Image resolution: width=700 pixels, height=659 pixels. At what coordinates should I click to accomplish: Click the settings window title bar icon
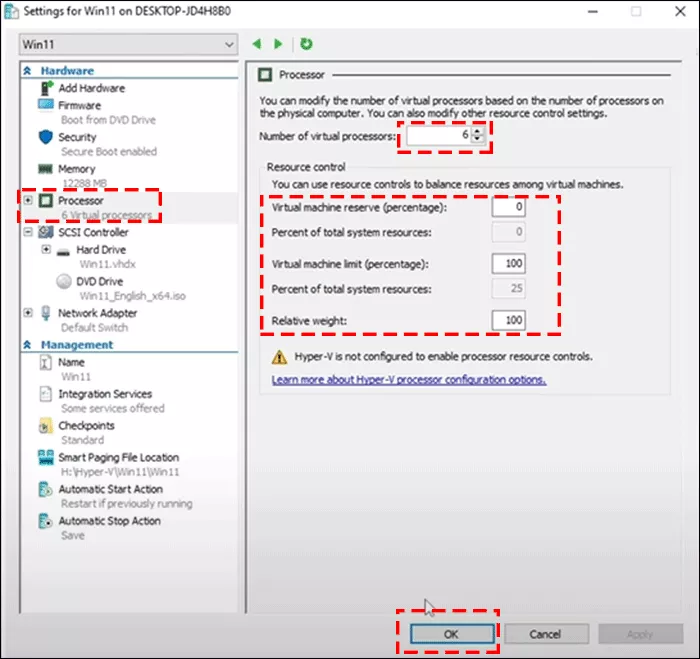click(x=11, y=11)
